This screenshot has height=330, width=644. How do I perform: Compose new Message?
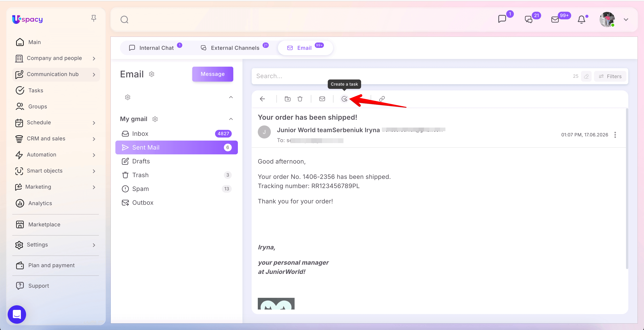pyautogui.click(x=213, y=74)
